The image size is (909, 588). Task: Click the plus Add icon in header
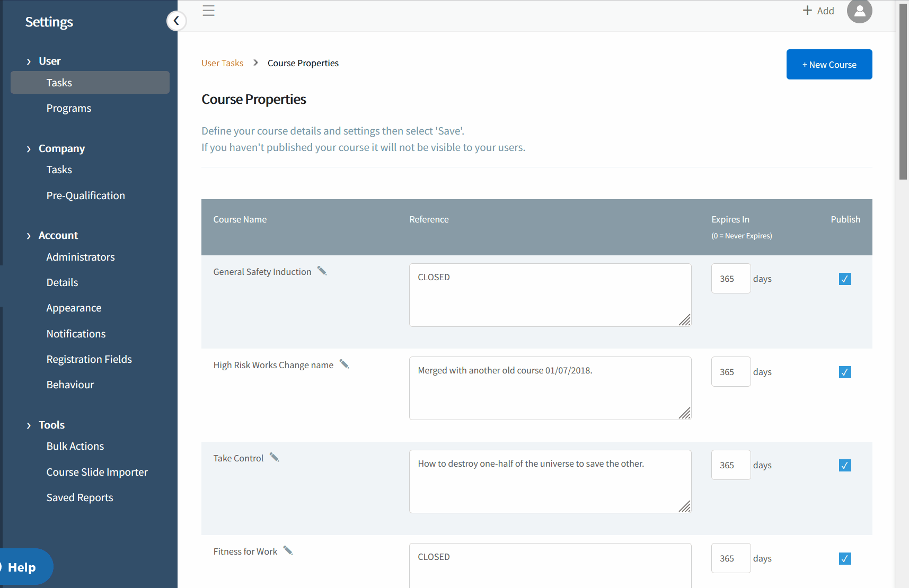807,11
